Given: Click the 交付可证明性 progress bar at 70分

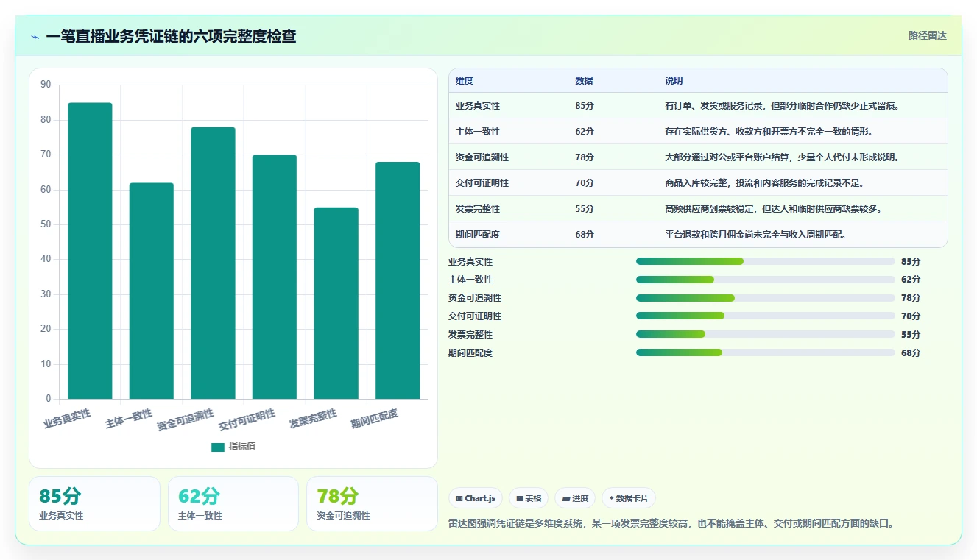Looking at the screenshot, I should (x=766, y=316).
